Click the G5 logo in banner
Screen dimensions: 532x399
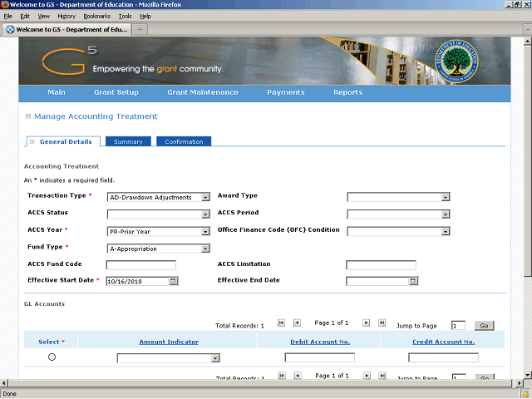click(69, 61)
